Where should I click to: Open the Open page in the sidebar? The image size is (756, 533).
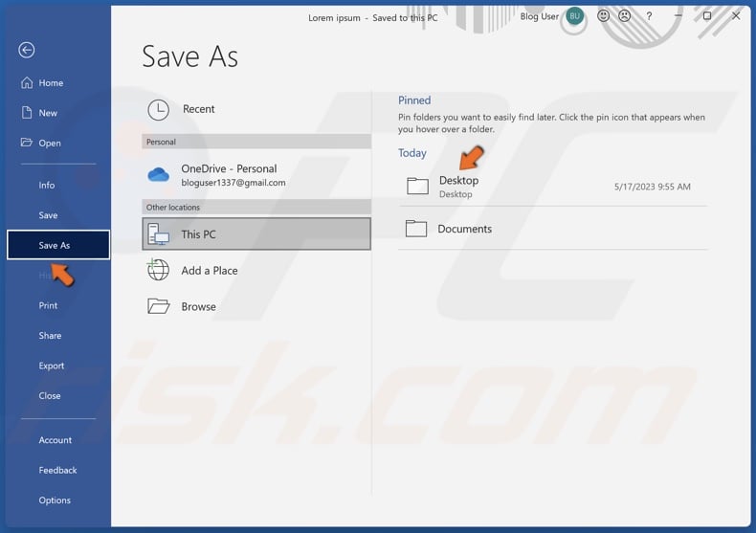tap(58, 144)
